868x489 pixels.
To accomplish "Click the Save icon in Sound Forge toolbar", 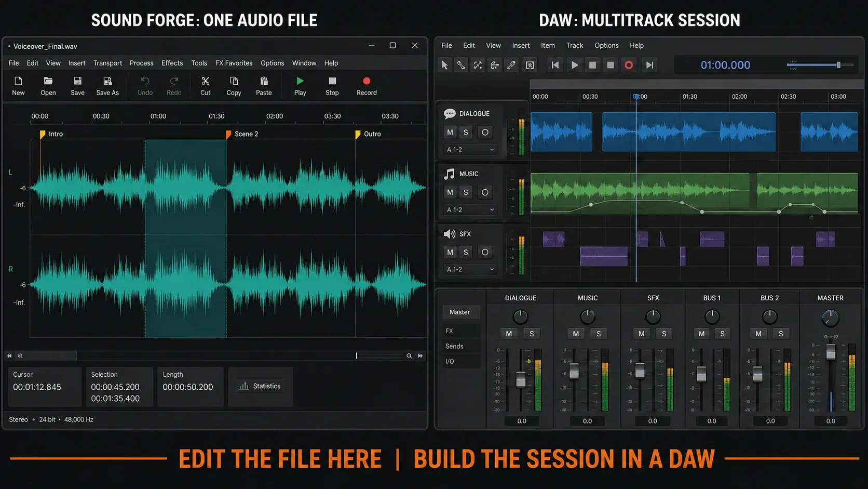I will (x=77, y=81).
